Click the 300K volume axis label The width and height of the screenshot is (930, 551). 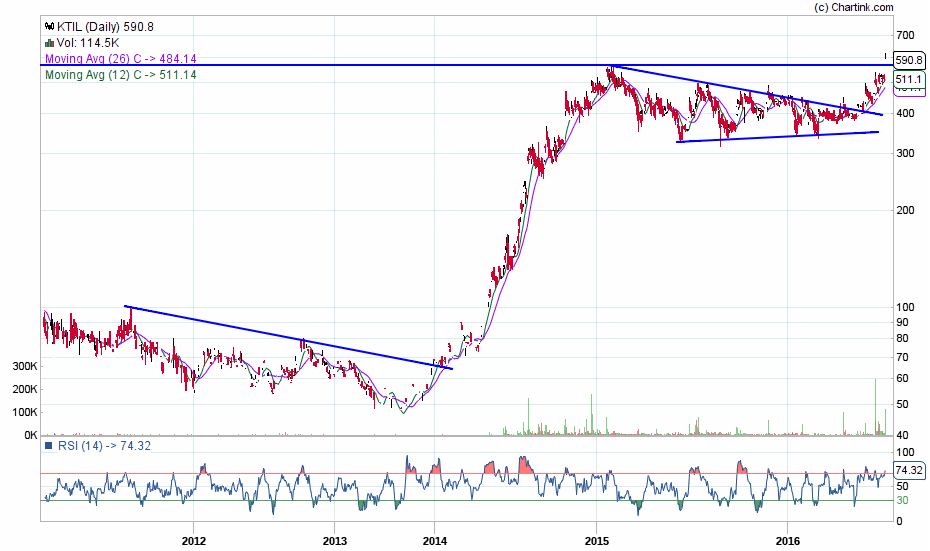pyautogui.click(x=25, y=367)
